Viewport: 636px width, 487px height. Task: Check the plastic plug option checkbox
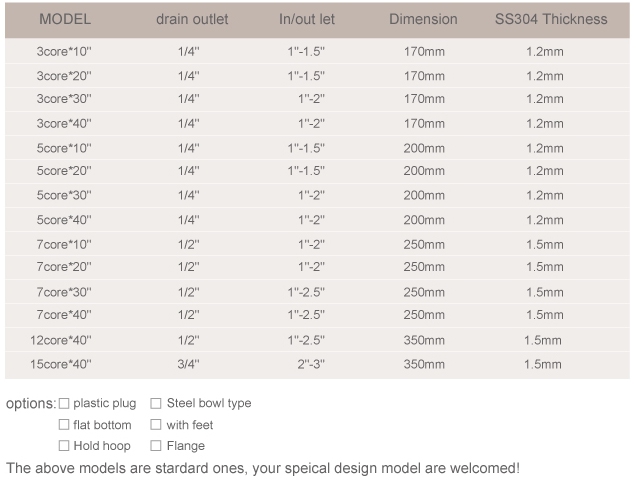coord(64,404)
